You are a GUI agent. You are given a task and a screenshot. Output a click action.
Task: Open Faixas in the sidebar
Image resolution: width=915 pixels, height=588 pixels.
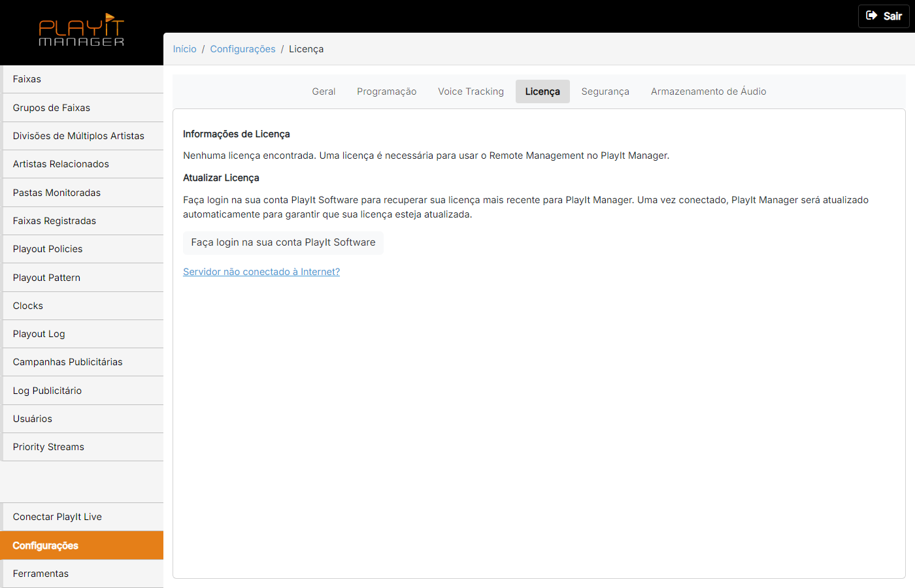83,79
